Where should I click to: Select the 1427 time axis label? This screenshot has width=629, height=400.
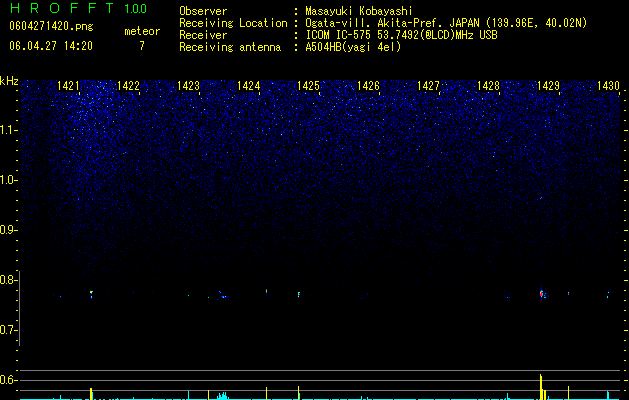pos(428,85)
